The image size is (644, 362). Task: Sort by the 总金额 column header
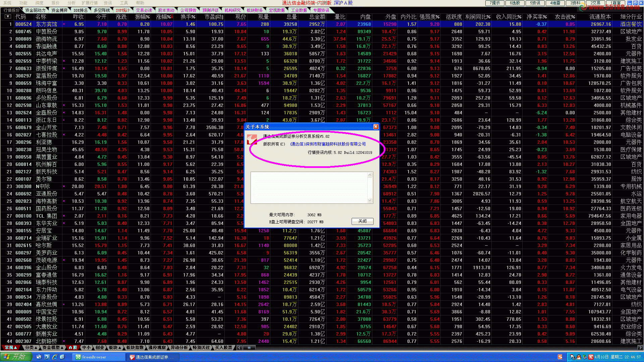(x=317, y=17)
